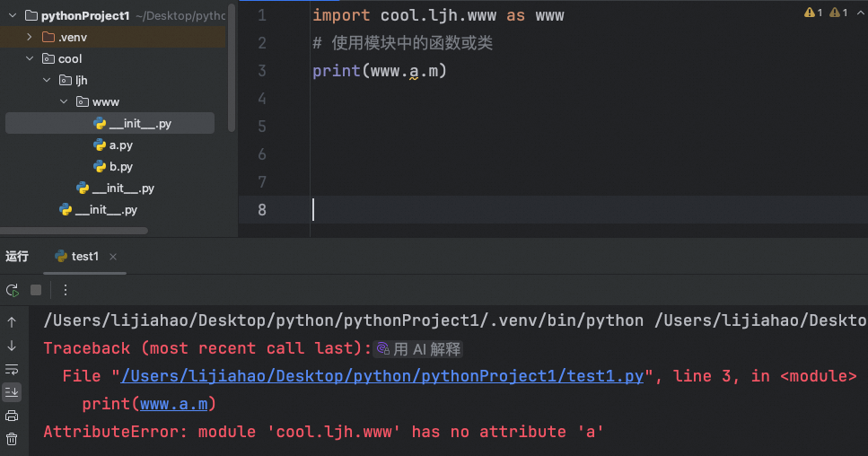Click the 运行 tool window title
Viewport: 868px width, 456px height.
point(17,256)
